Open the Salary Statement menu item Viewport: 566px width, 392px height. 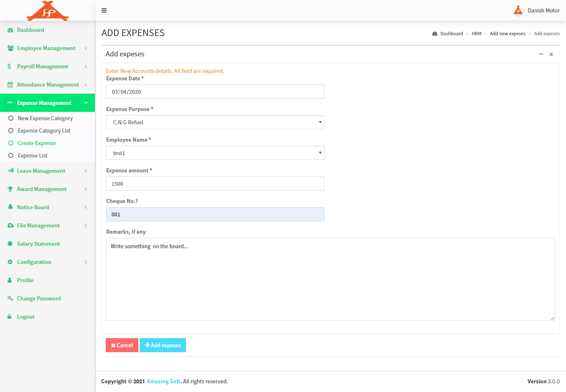(x=38, y=244)
